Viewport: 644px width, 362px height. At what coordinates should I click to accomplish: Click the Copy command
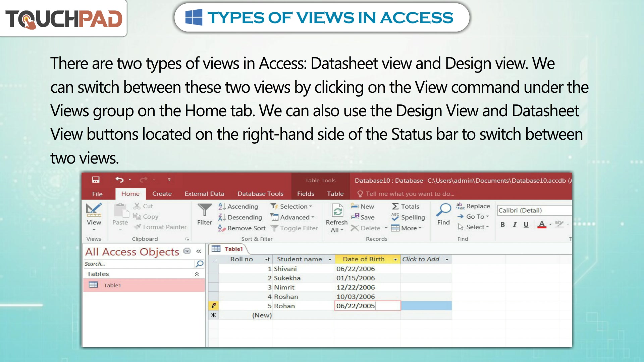point(146,217)
